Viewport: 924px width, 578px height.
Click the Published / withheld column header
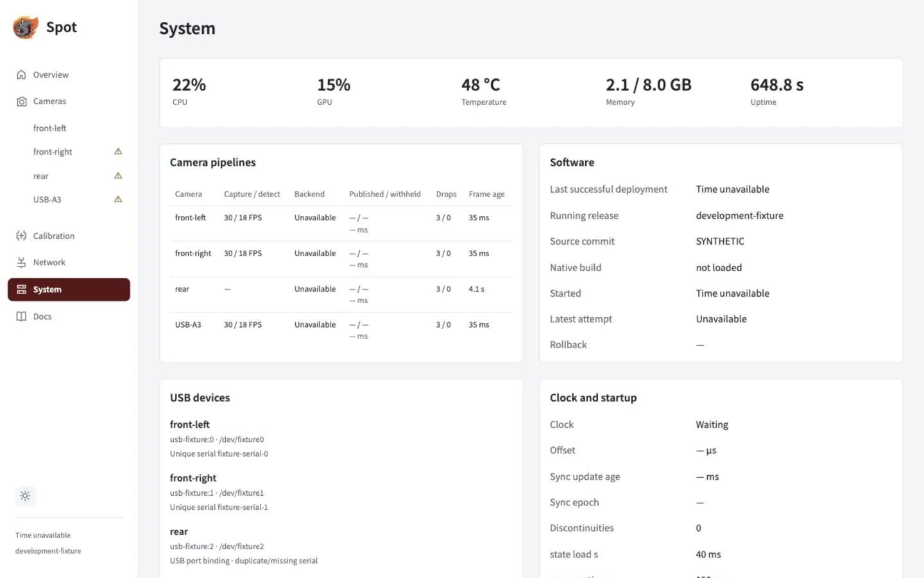point(385,194)
